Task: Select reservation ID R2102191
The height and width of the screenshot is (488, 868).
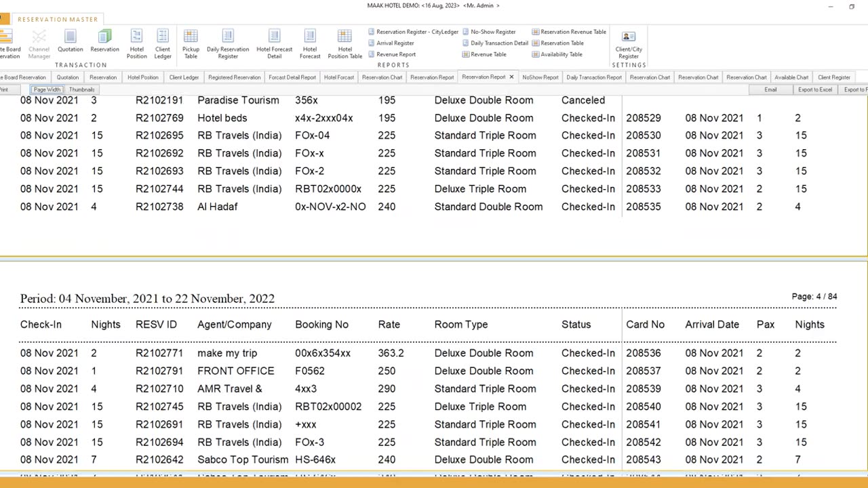Action: click(x=159, y=100)
